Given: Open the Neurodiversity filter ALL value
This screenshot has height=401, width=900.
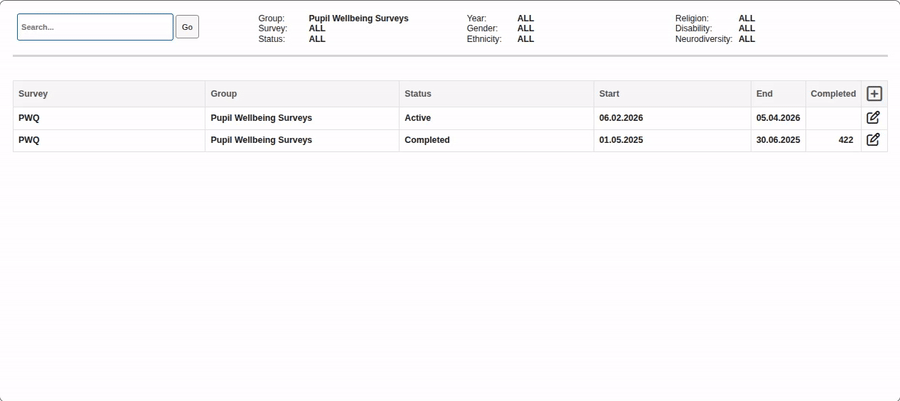Looking at the screenshot, I should tap(747, 39).
